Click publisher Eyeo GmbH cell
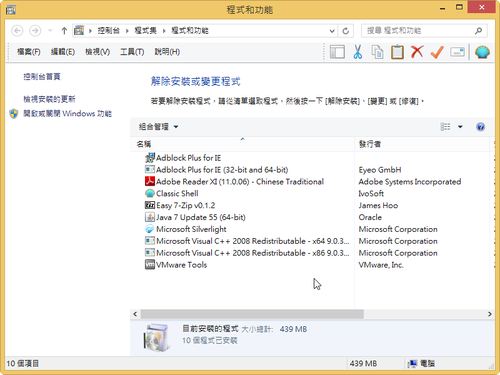This screenshot has width=500, height=375. point(380,170)
